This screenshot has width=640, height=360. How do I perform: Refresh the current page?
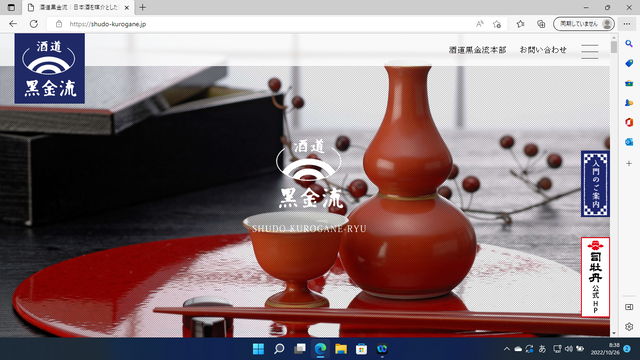pos(33,24)
